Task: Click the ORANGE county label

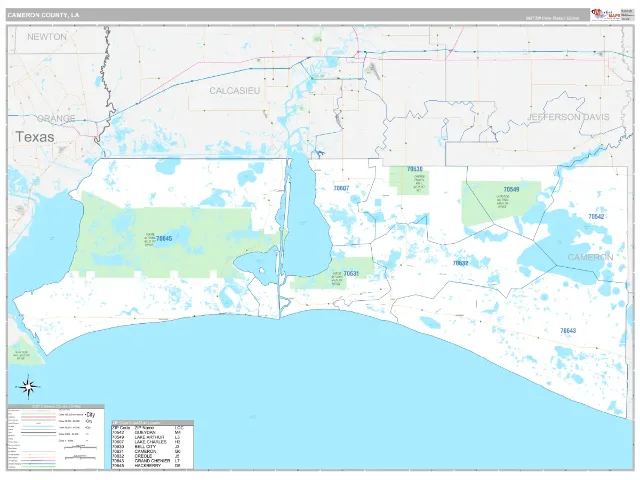Action: coord(56,118)
